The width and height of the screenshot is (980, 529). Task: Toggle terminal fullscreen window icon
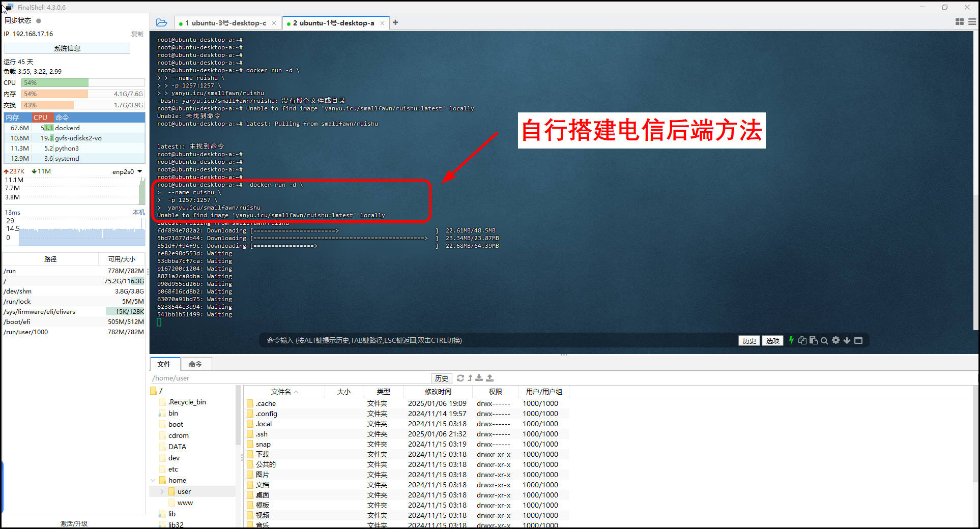click(x=858, y=340)
